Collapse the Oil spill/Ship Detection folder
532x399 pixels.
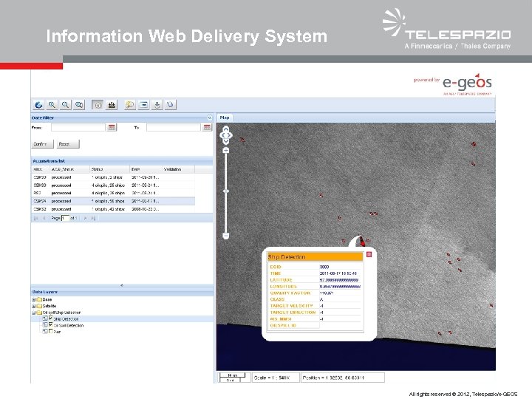point(34,313)
